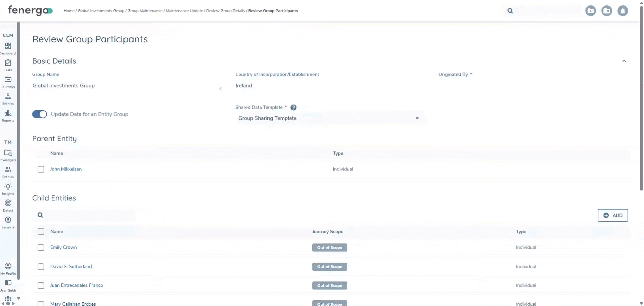Click Shared Data Template help icon
The height and width of the screenshot is (306, 644).
pos(293,108)
